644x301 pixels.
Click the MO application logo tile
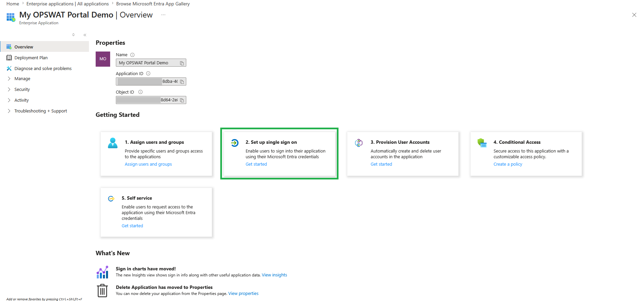tap(103, 59)
